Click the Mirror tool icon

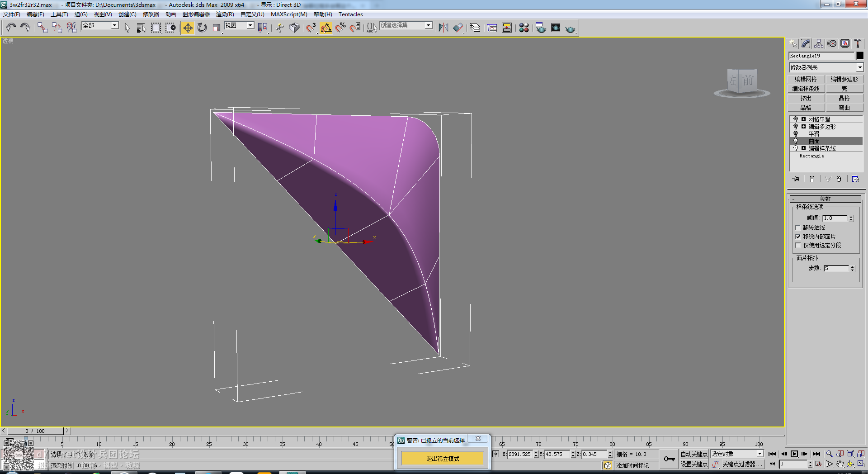coord(443,28)
